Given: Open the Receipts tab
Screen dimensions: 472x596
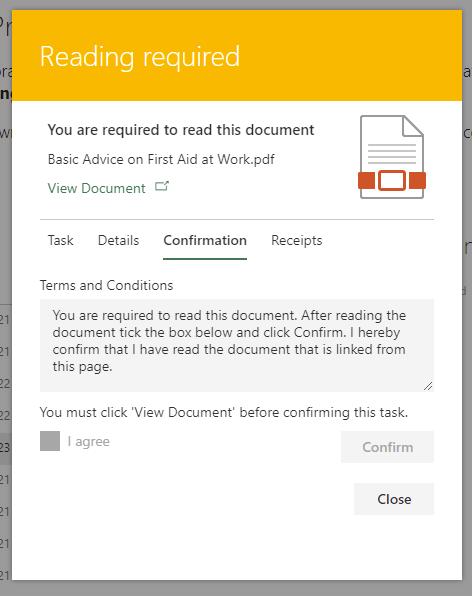Looking at the screenshot, I should (x=296, y=240).
